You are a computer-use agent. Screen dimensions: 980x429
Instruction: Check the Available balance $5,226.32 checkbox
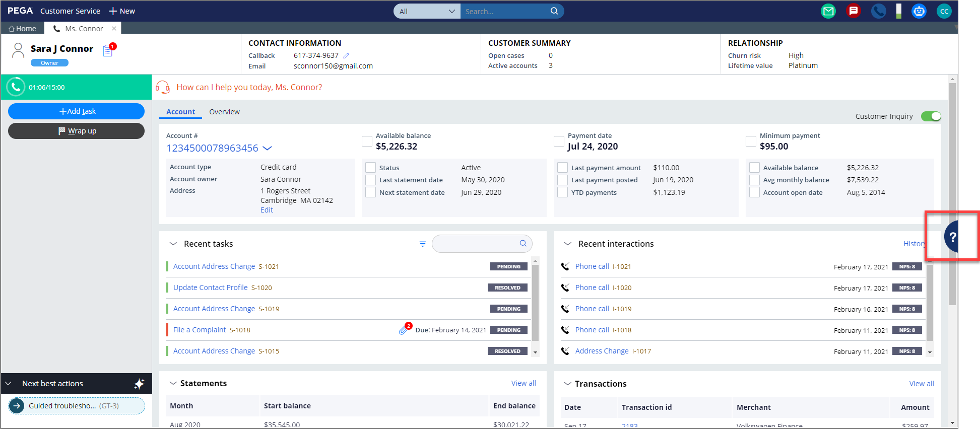(367, 141)
